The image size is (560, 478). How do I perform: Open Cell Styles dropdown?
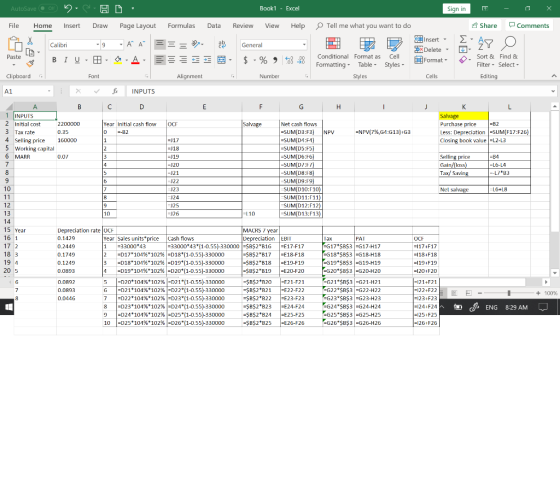394,52
